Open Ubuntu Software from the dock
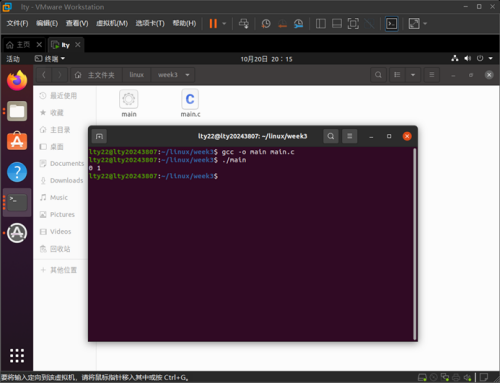Viewport: 500px width, 383px height. tap(17, 141)
